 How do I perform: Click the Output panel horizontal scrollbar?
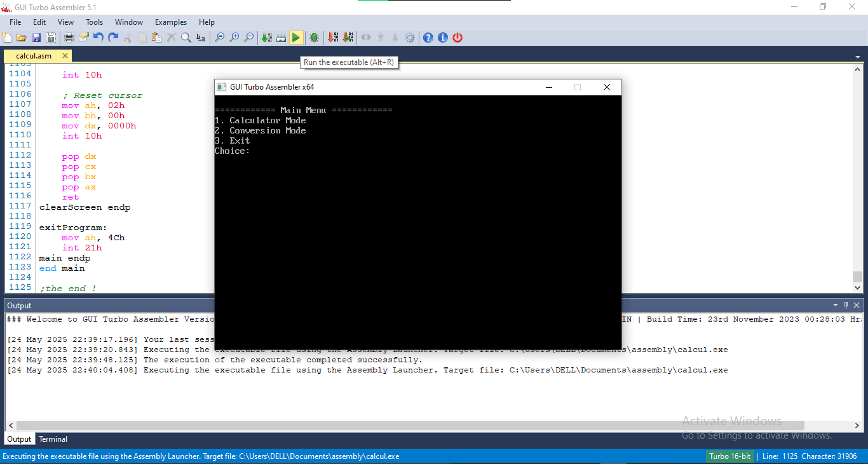[x=407, y=425]
